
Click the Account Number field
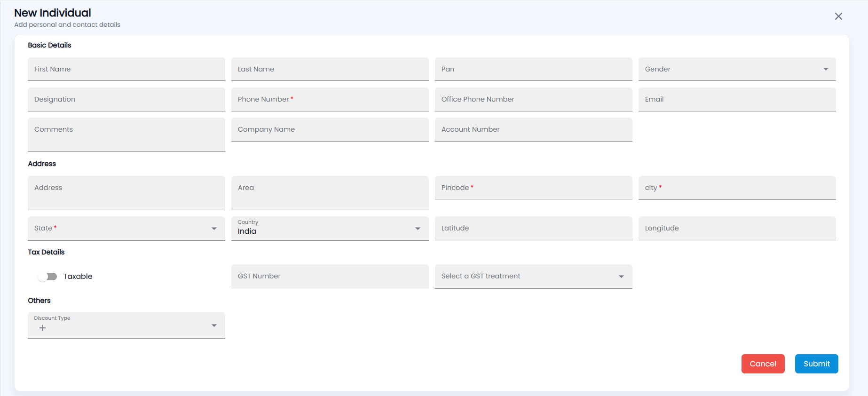click(533, 129)
